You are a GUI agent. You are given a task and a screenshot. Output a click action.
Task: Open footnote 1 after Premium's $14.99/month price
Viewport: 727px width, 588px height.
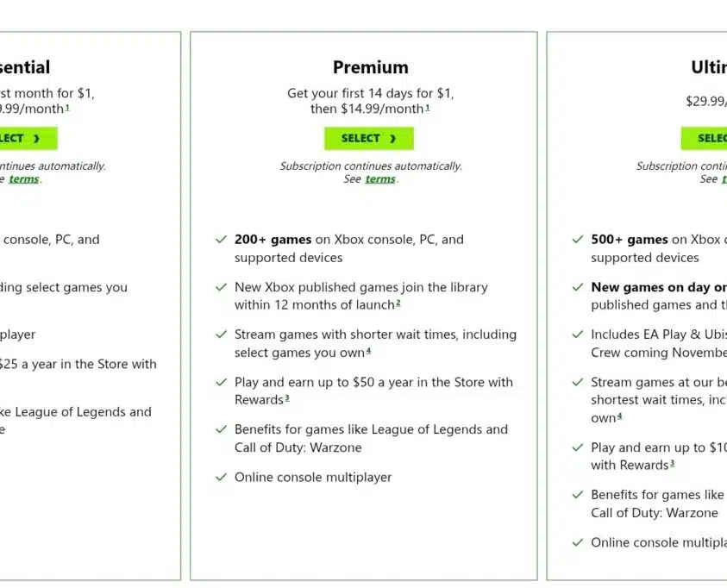[427, 108]
